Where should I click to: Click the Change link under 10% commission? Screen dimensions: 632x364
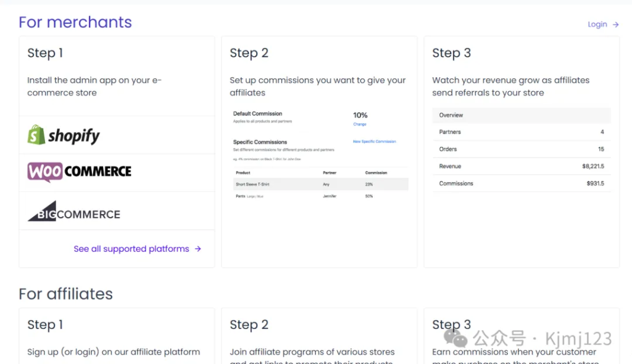(360, 124)
